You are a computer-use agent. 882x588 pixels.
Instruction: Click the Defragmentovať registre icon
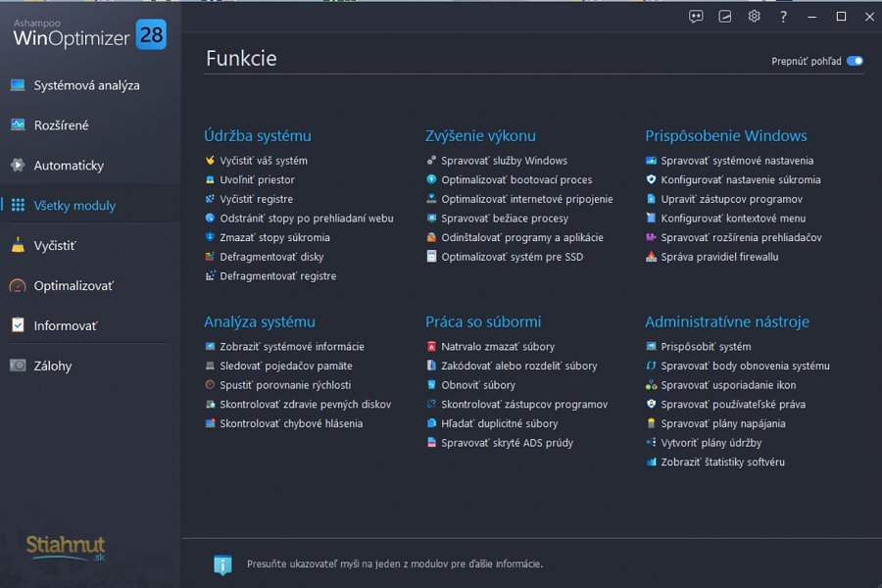[210, 275]
